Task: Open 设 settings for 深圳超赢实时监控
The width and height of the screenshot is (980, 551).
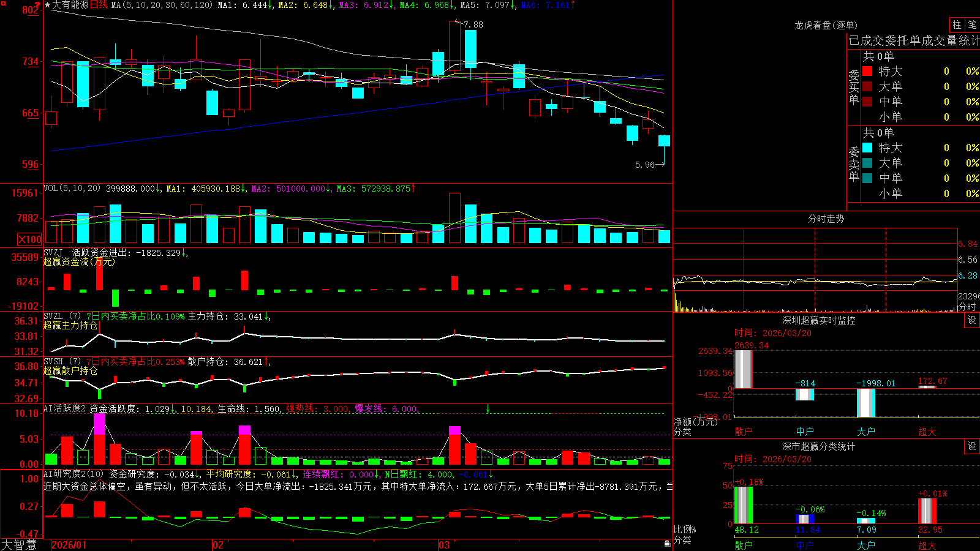Action: pyautogui.click(x=972, y=320)
